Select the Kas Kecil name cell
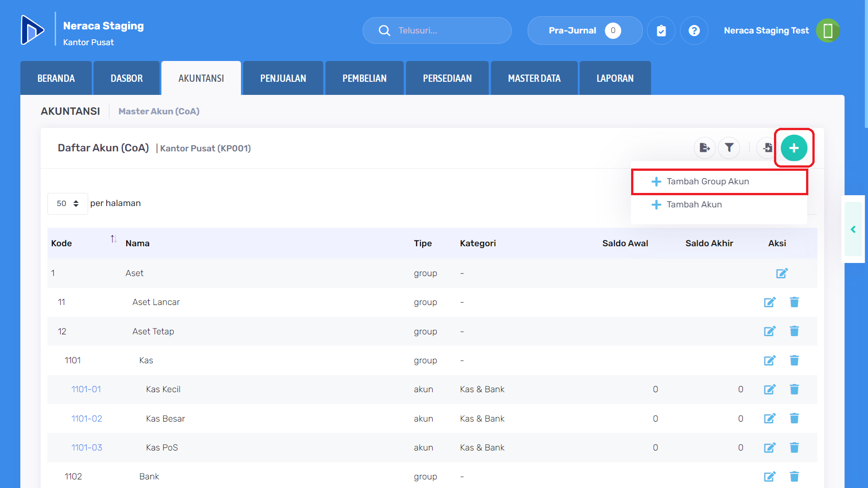 (x=163, y=389)
